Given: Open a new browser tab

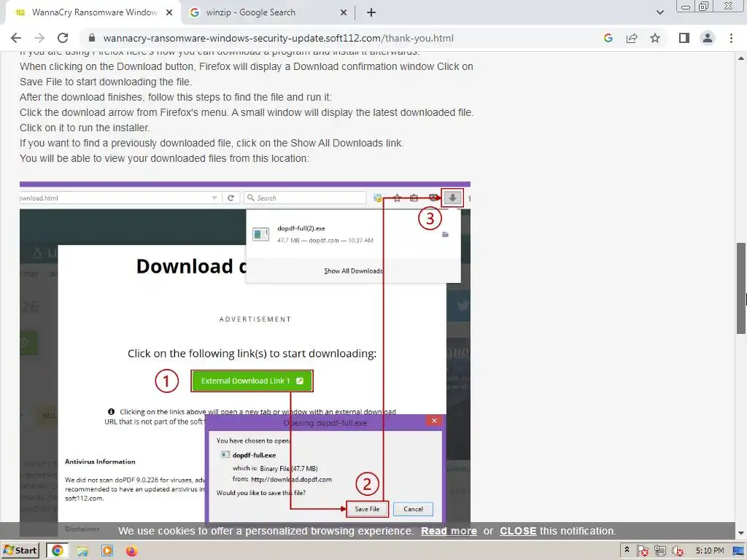Looking at the screenshot, I should click(x=371, y=12).
